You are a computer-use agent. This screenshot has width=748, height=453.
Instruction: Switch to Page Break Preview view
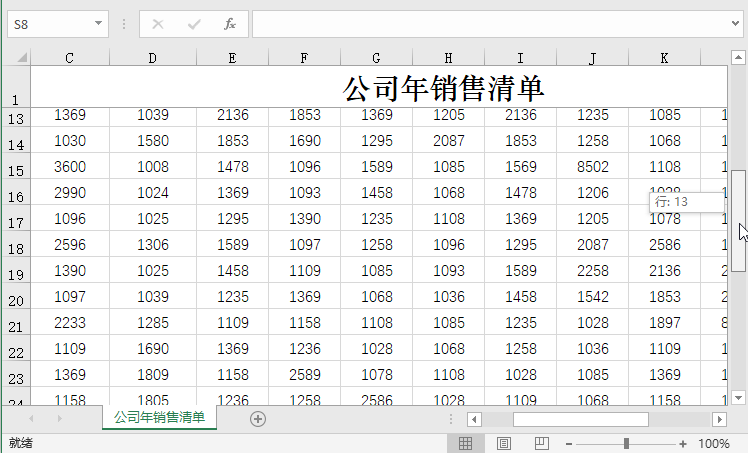[x=541, y=443]
